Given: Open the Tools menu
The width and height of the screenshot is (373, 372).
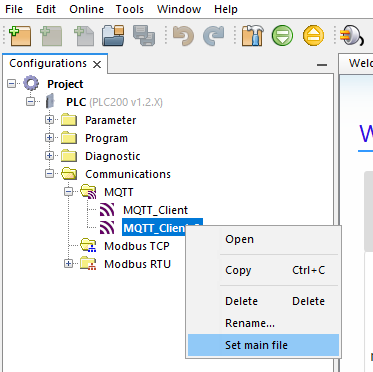Looking at the screenshot, I should (x=130, y=9).
